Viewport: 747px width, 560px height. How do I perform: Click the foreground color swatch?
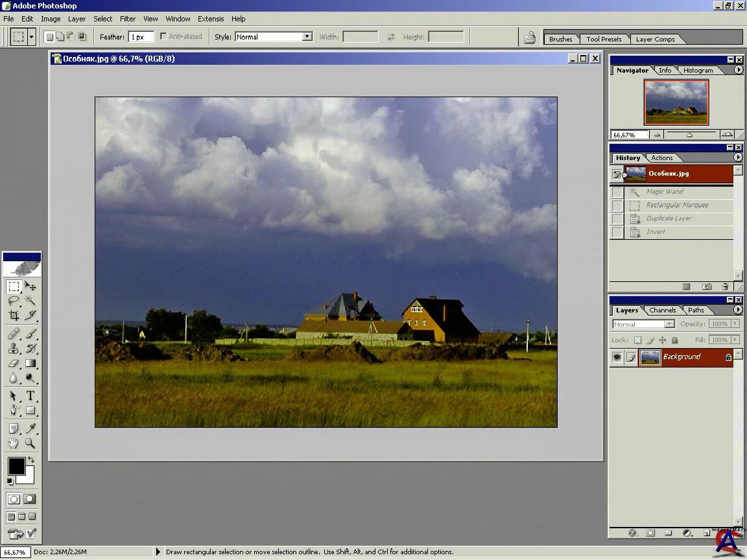pyautogui.click(x=16, y=465)
